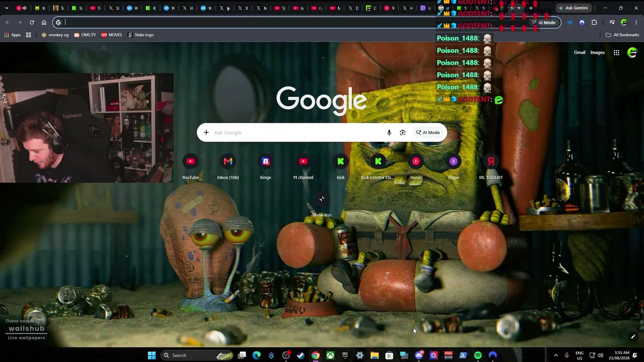Open the tab search chevron
The width and height of the screenshot is (644, 362).
click(x=7, y=8)
